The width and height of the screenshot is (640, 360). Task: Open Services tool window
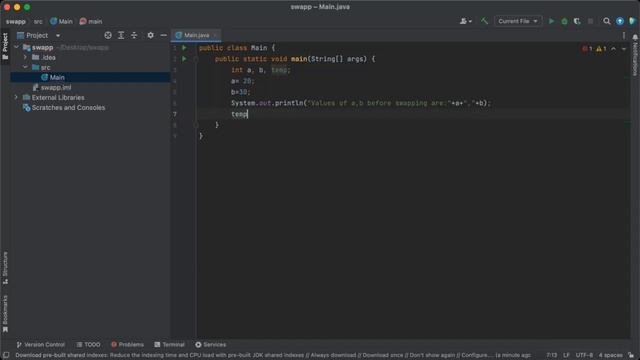pos(211,344)
